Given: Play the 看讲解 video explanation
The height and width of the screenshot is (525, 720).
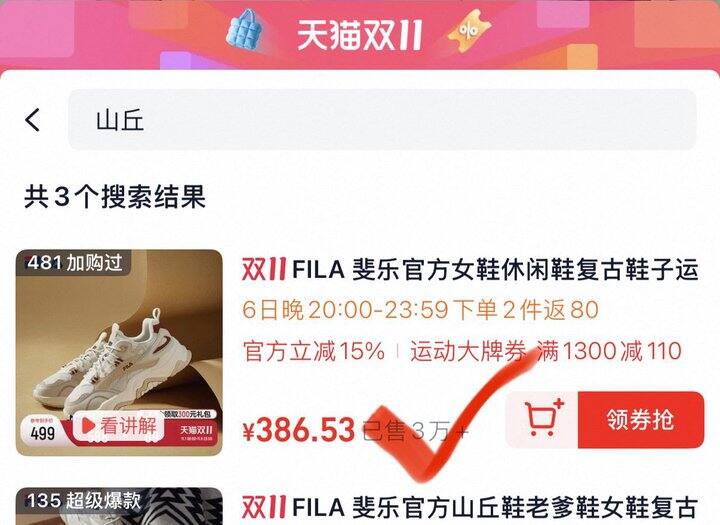Looking at the screenshot, I should (119, 426).
